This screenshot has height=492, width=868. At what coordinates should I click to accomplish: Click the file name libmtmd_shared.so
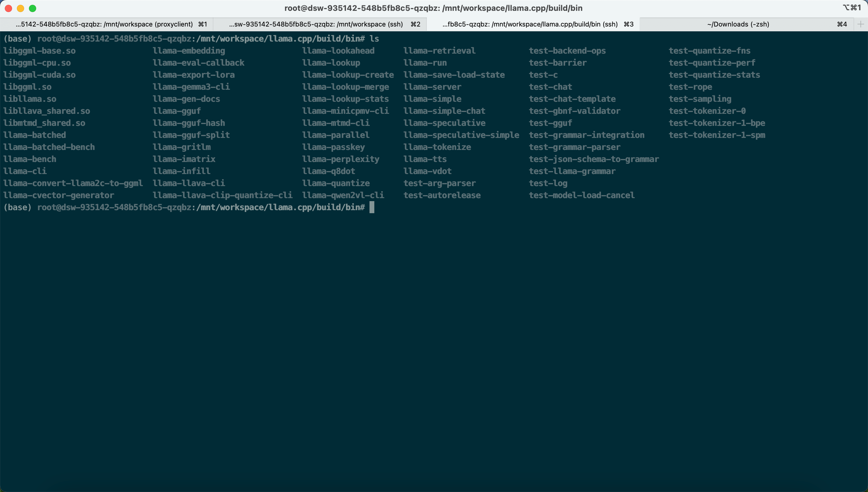tap(44, 123)
